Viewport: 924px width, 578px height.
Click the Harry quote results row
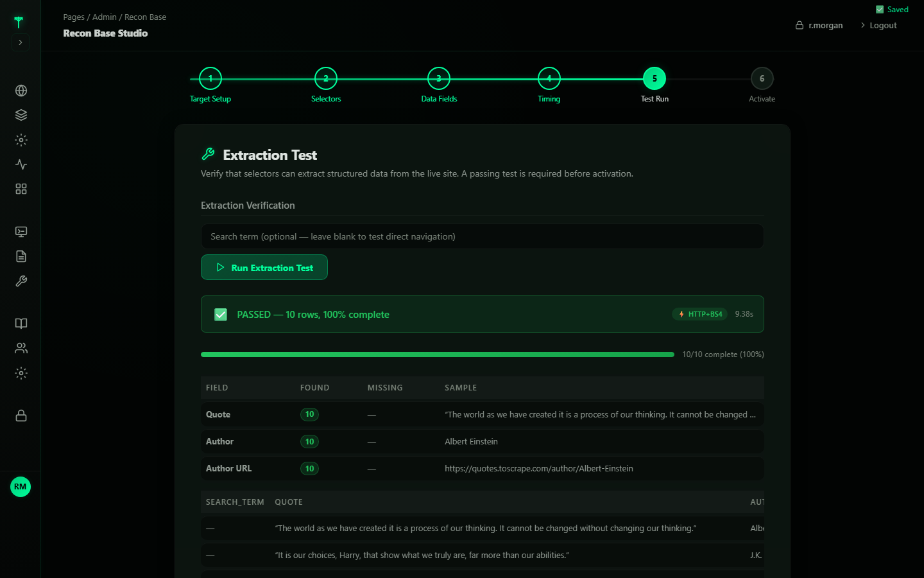click(483, 556)
